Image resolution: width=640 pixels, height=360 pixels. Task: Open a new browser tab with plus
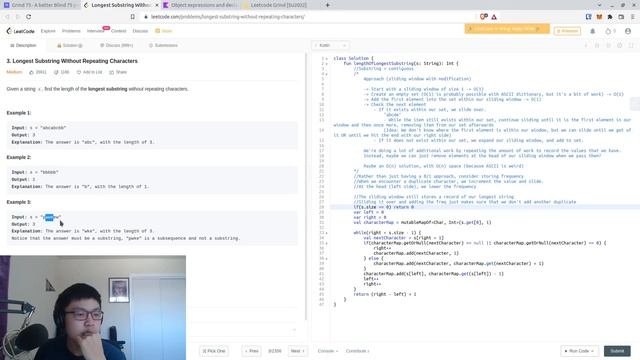327,5
